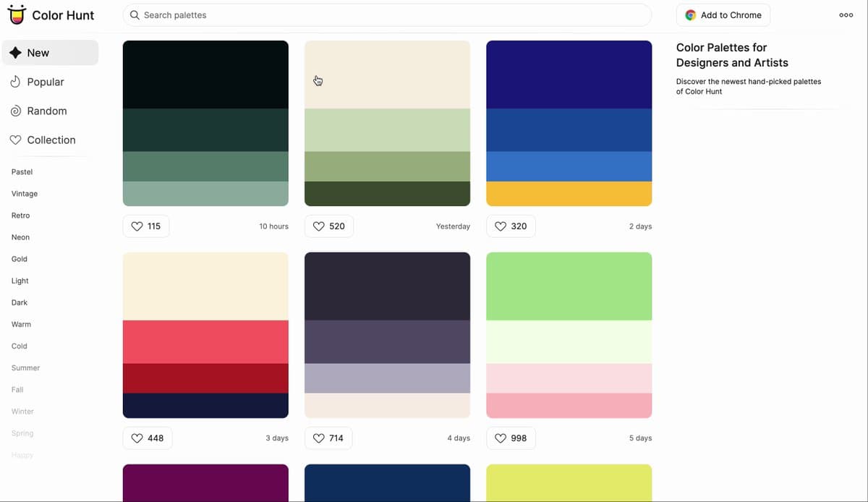
Task: Select the Spring tag
Action: pyautogui.click(x=22, y=433)
